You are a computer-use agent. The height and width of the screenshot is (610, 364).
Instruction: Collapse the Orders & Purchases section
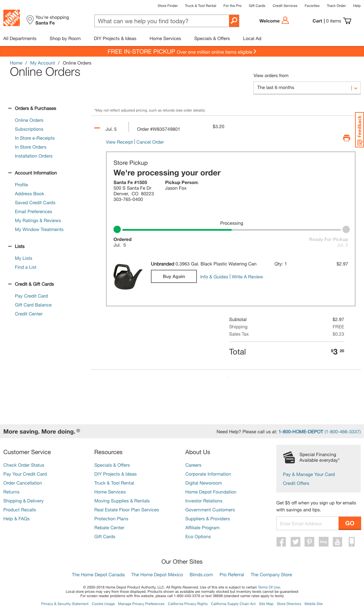pyautogui.click(x=10, y=108)
